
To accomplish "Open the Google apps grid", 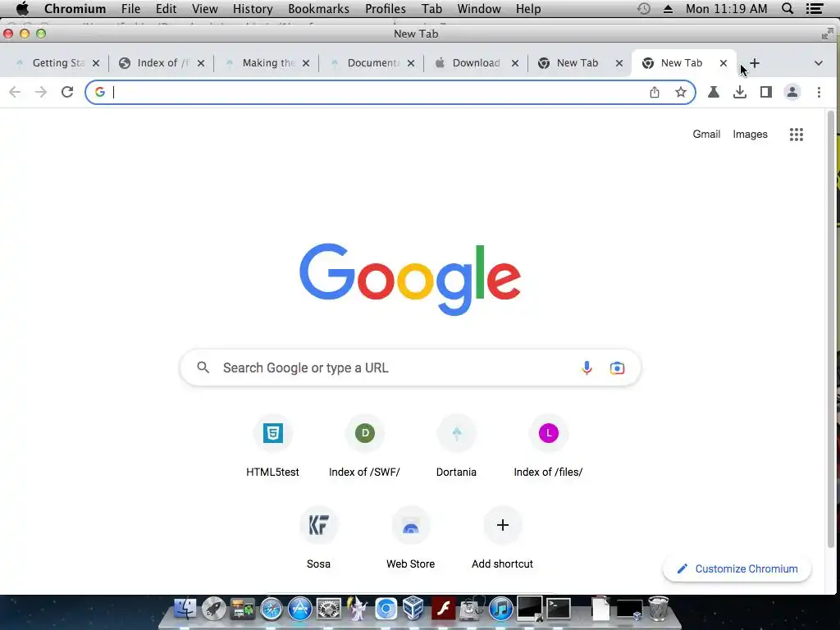I will 796,135.
